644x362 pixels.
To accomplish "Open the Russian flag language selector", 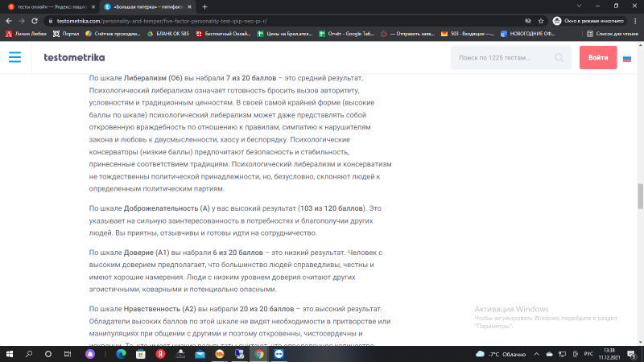I will 626,58.
